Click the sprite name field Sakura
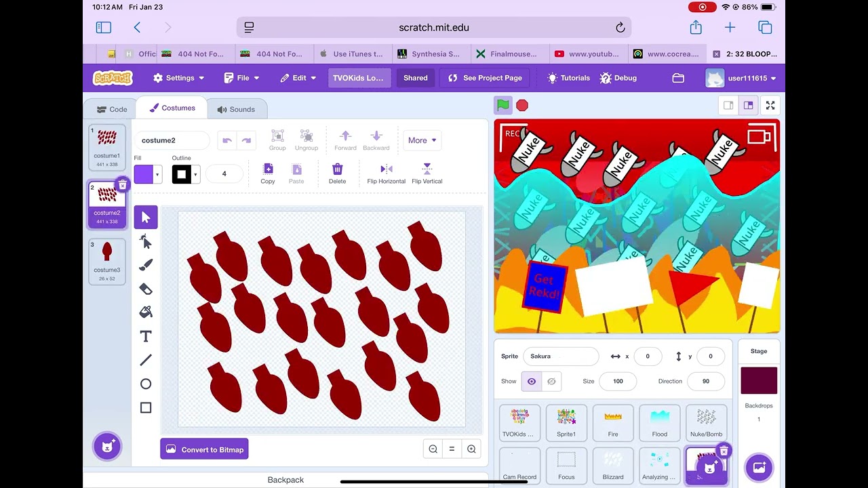The image size is (868, 488). tap(561, 357)
